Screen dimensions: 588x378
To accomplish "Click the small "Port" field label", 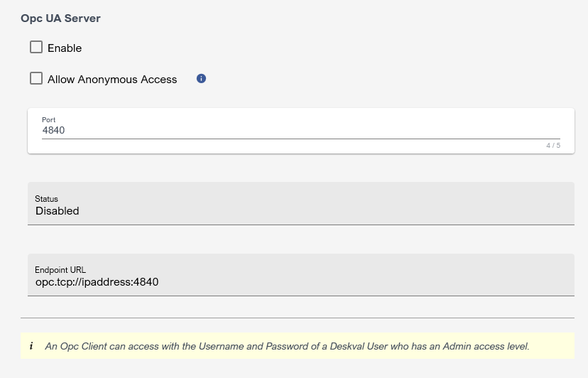I will 48,120.
